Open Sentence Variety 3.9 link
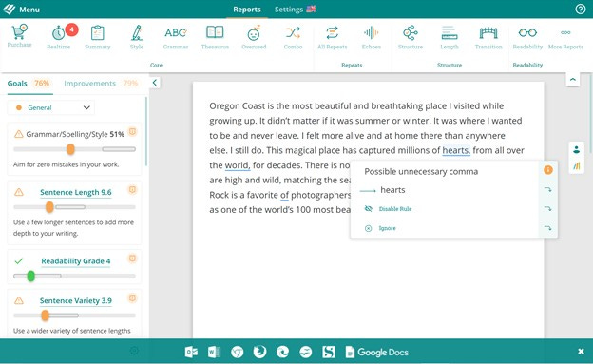Screen dimensions: 593x364 click(x=76, y=301)
